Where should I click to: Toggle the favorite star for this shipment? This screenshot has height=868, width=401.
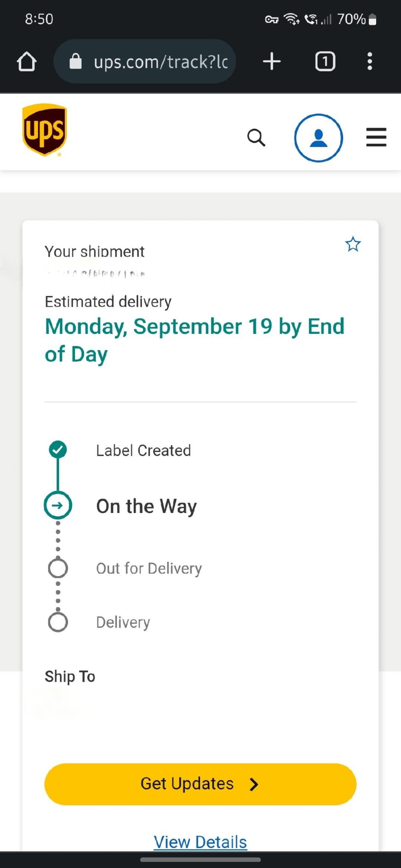[x=353, y=244]
